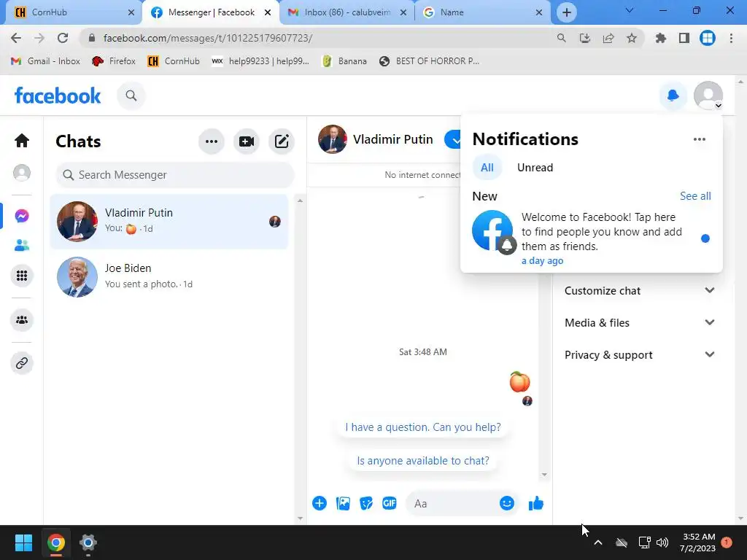Click the install app icon in address bar
This screenshot has width=747, height=560.
pyautogui.click(x=585, y=38)
